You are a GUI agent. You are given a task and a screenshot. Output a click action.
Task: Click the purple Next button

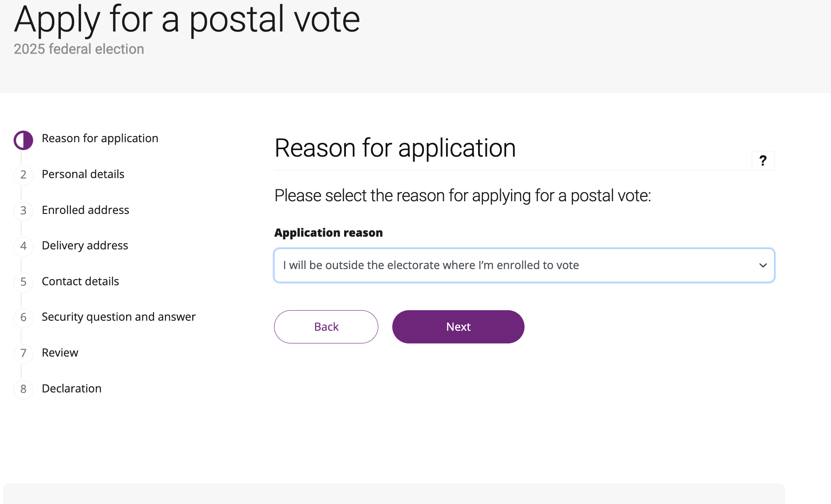(458, 327)
